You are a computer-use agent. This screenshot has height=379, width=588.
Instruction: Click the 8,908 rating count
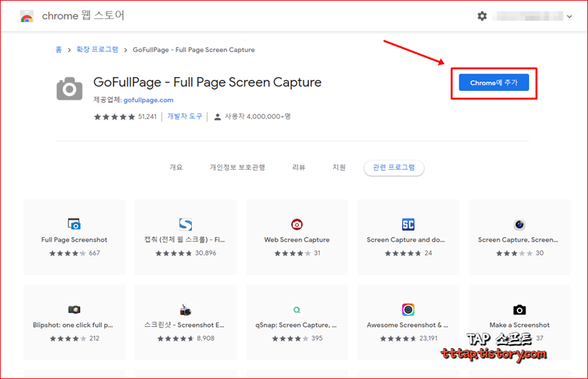point(206,338)
